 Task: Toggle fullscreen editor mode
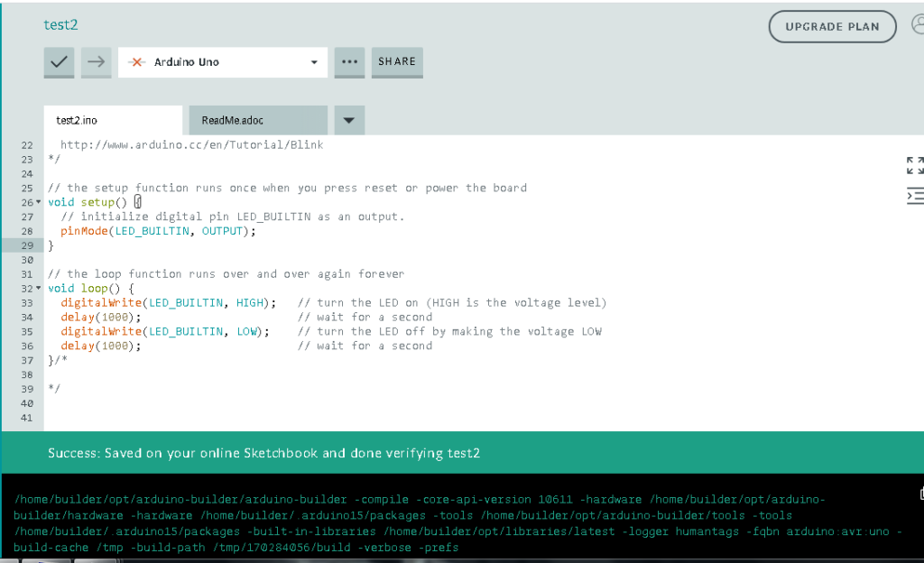point(914,165)
